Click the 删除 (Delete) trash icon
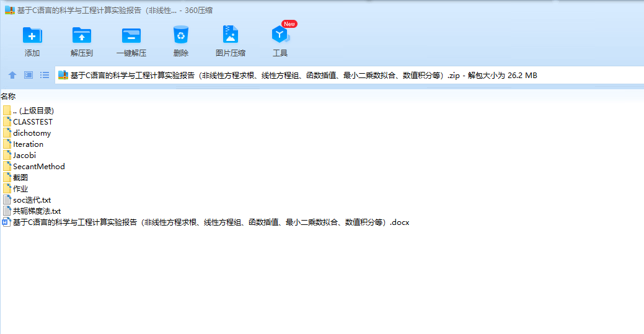The image size is (644, 334). [x=181, y=35]
